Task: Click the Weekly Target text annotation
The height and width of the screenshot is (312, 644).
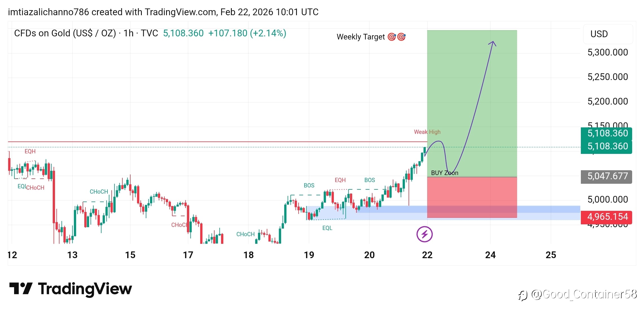Action: (361, 37)
